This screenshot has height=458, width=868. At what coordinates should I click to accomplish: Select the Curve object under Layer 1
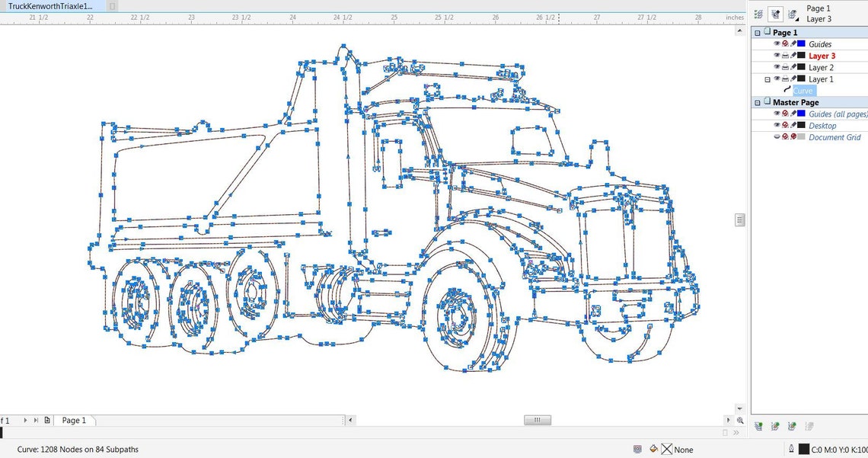pyautogui.click(x=803, y=90)
